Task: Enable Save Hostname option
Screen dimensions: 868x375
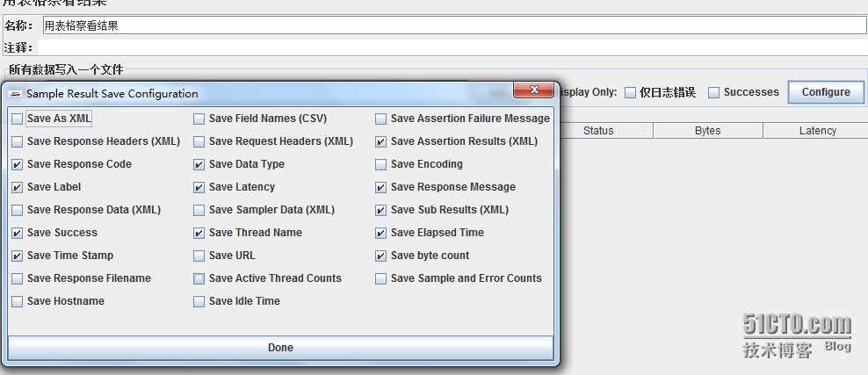Action: tap(18, 301)
